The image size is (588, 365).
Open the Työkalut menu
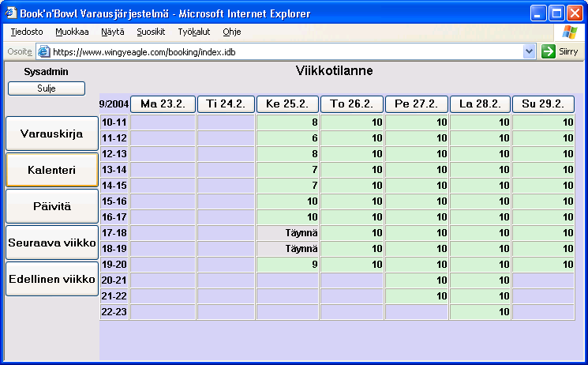pyautogui.click(x=193, y=32)
